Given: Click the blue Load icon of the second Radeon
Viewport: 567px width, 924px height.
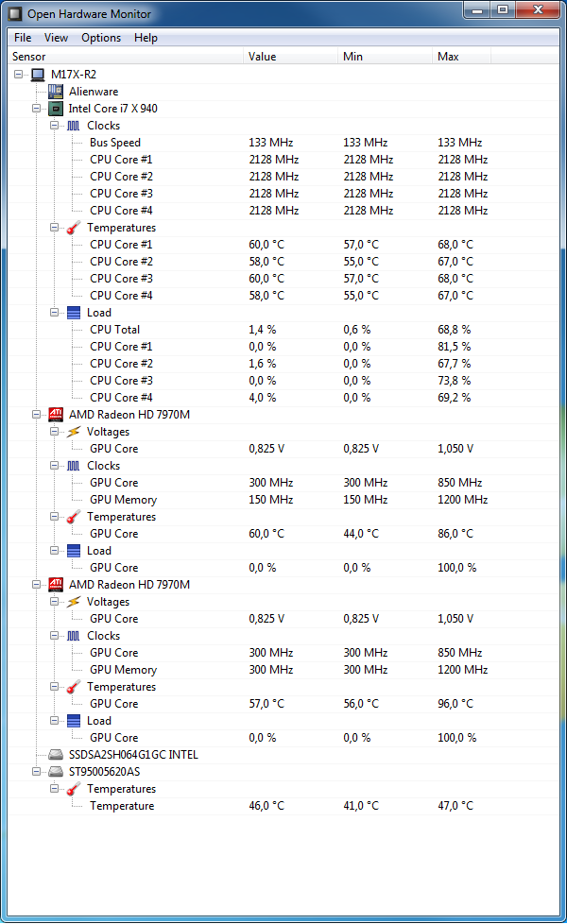Looking at the screenshot, I should tap(74, 721).
